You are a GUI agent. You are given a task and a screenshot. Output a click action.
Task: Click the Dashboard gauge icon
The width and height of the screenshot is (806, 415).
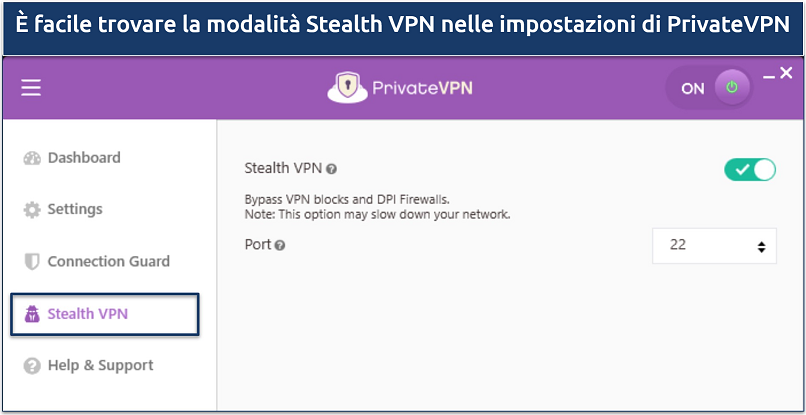tap(31, 158)
